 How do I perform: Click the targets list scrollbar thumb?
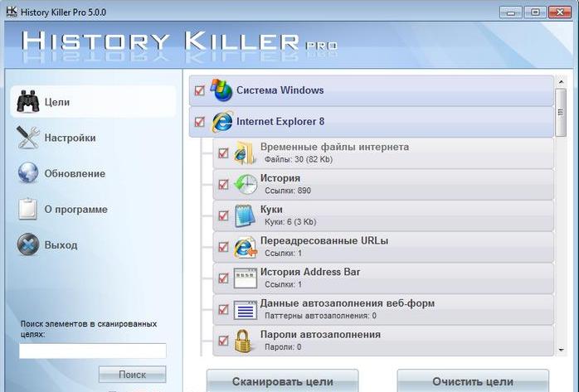coord(561,113)
